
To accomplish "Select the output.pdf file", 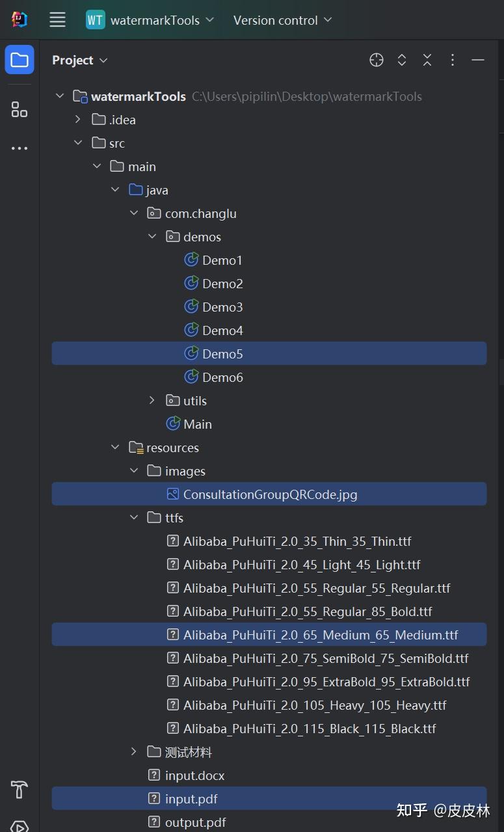I will click(195, 822).
